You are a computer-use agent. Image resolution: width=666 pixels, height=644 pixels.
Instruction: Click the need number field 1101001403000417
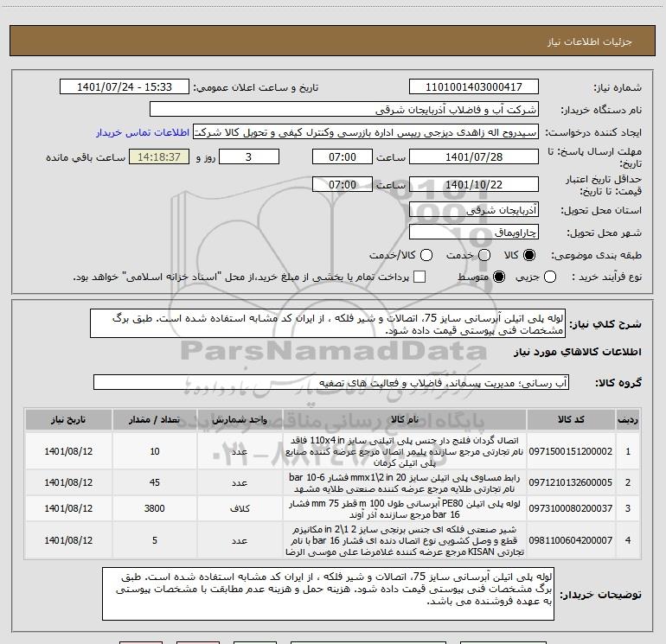tap(474, 86)
